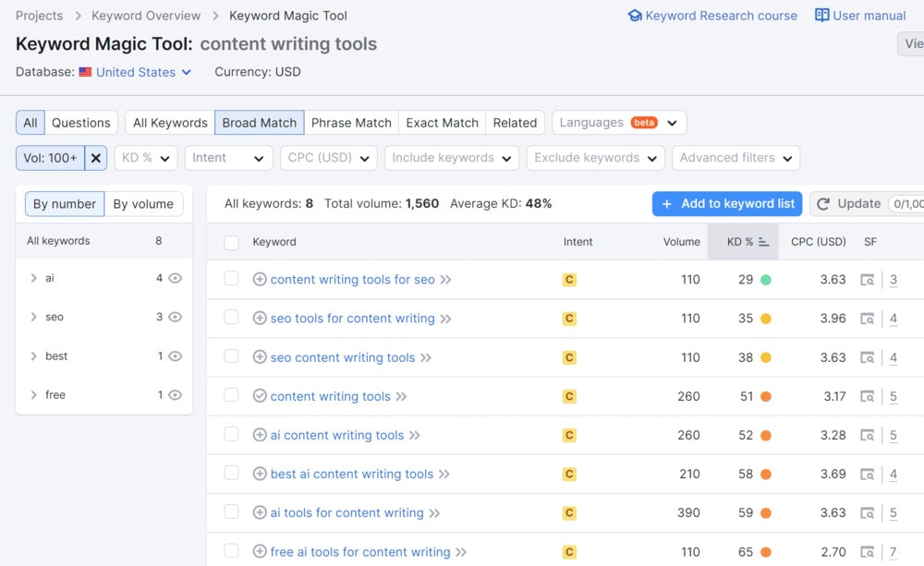
Task: Check the box for 'seo tools for content writing'
Action: (x=231, y=318)
